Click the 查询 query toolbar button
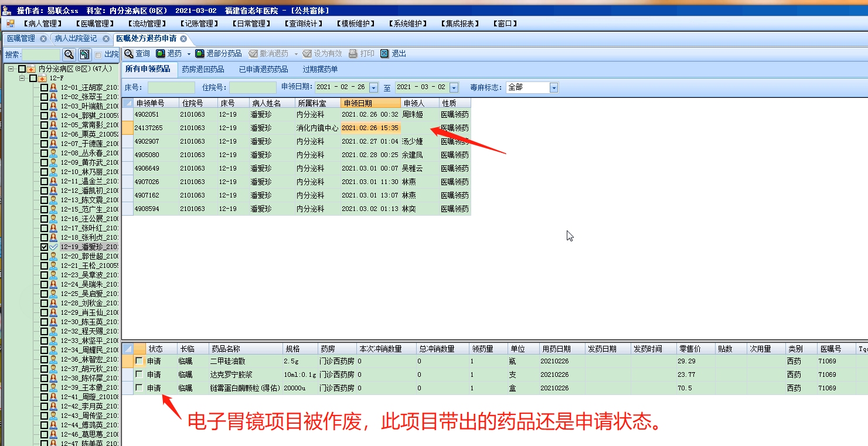This screenshot has width=868, height=446. coord(137,53)
